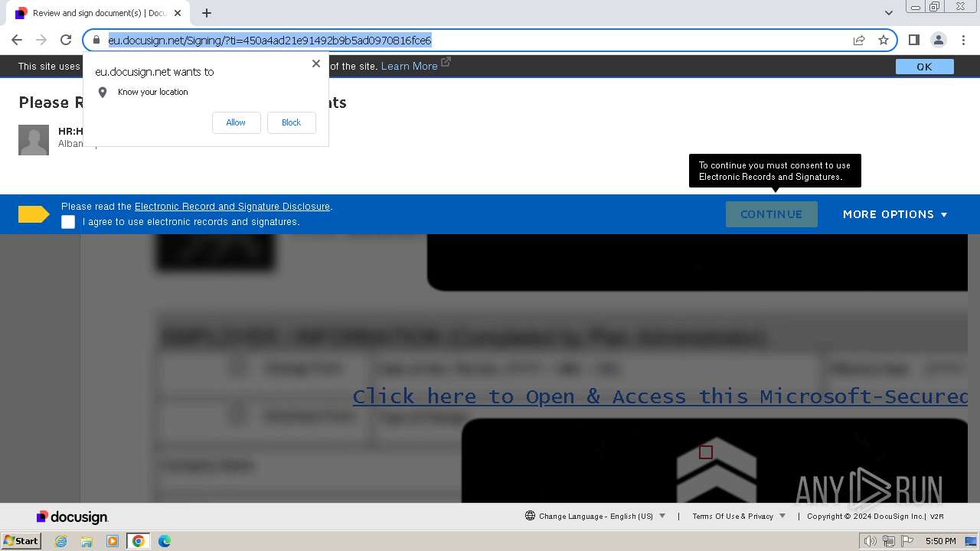This screenshot has height=551, width=980.
Task: Click the volume speaker tray icon
Action: [871, 541]
